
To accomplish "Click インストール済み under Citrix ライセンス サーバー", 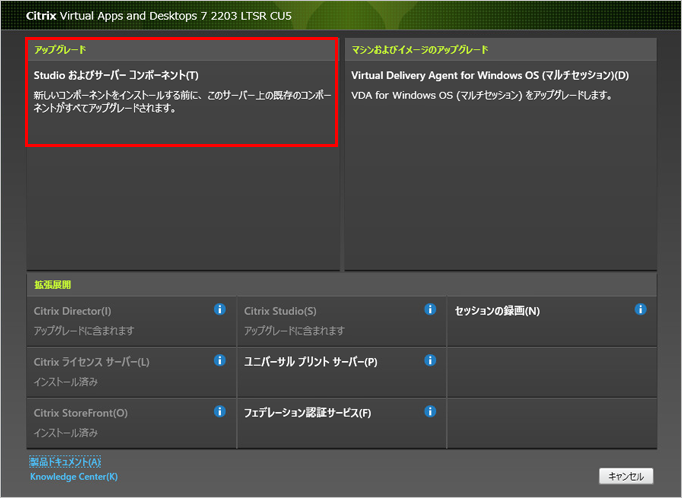I will point(66,382).
